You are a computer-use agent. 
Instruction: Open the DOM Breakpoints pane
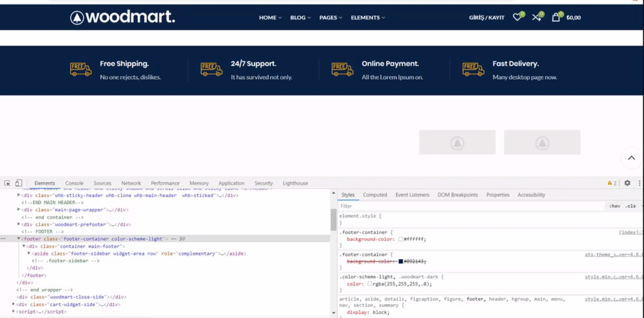tap(457, 195)
